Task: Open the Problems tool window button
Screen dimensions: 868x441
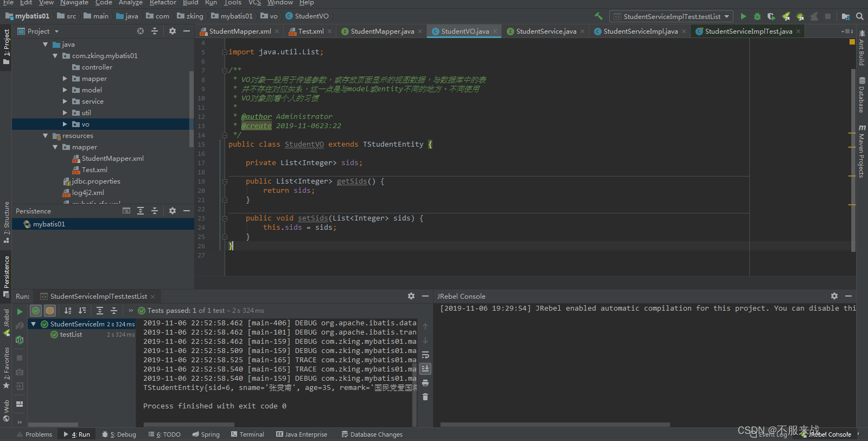Action: [34, 434]
